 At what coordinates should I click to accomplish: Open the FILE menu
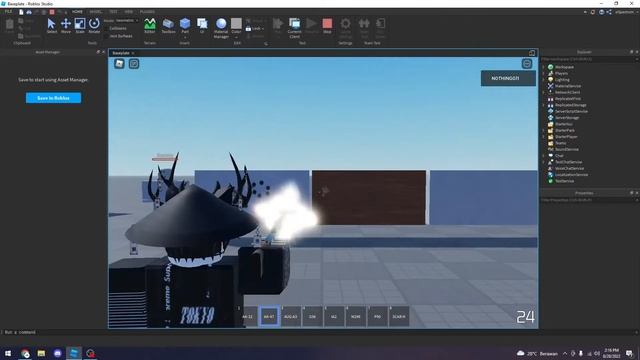[8, 12]
